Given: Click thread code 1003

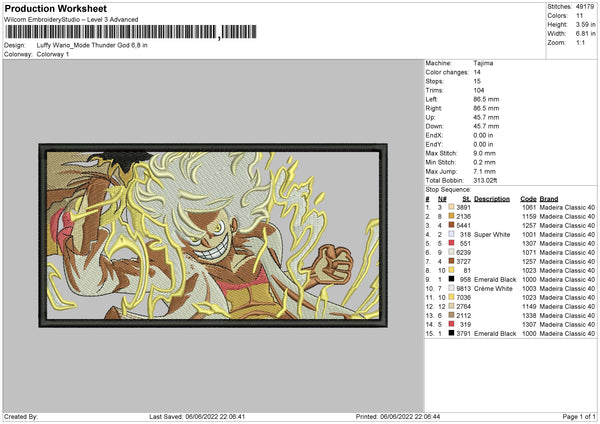Looking at the screenshot, I should pos(529,288).
